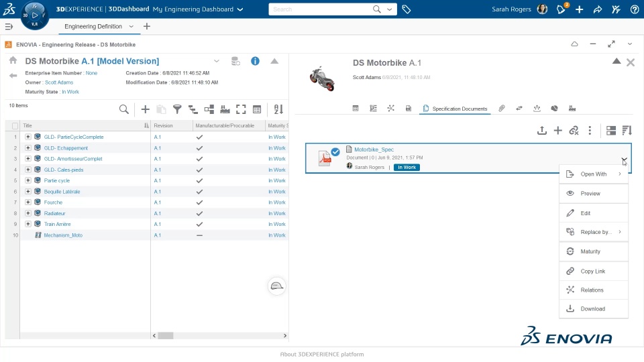Viewport: 644px width, 362px height.
Task: Open the blue information icon
Action: (x=255, y=61)
